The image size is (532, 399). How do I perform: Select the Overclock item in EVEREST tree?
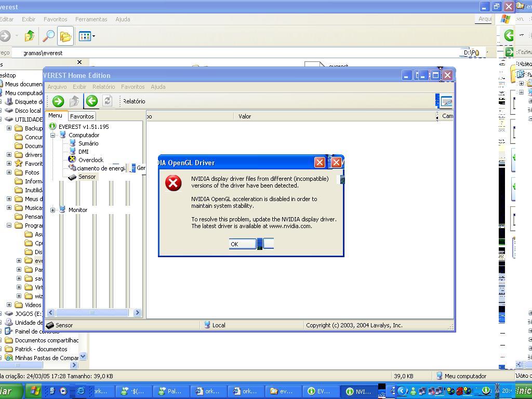pos(91,160)
